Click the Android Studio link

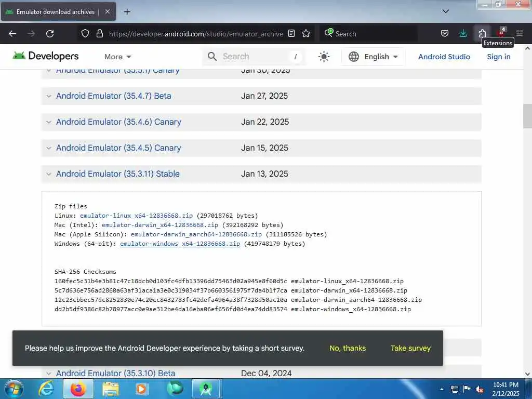444,57
